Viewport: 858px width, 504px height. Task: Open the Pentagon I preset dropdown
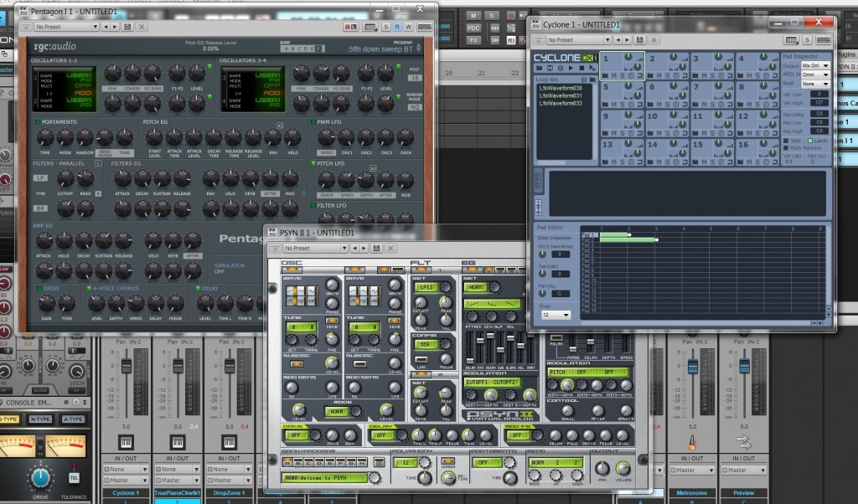(66, 27)
